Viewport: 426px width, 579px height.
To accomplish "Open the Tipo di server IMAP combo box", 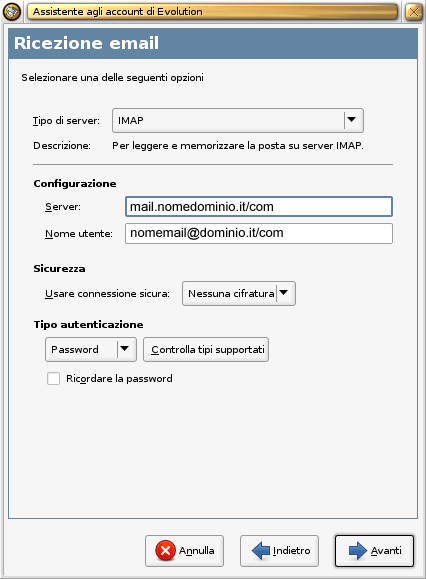I will (x=238, y=120).
